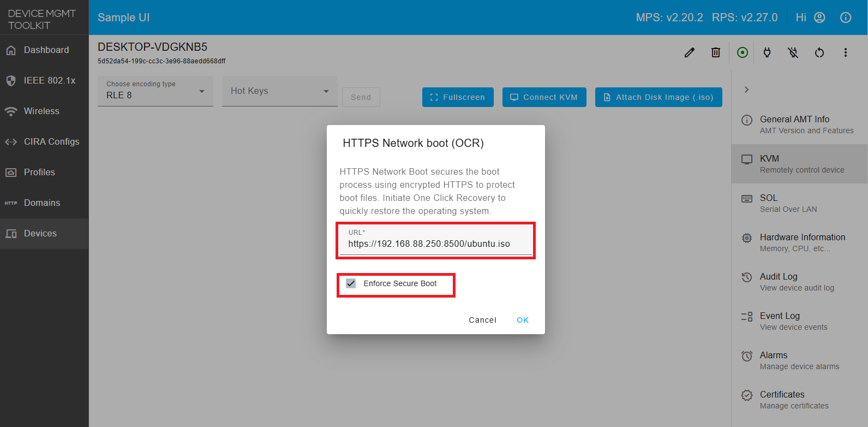Open the Hot Keys dropdown
This screenshot has width=868, height=427.
point(280,91)
